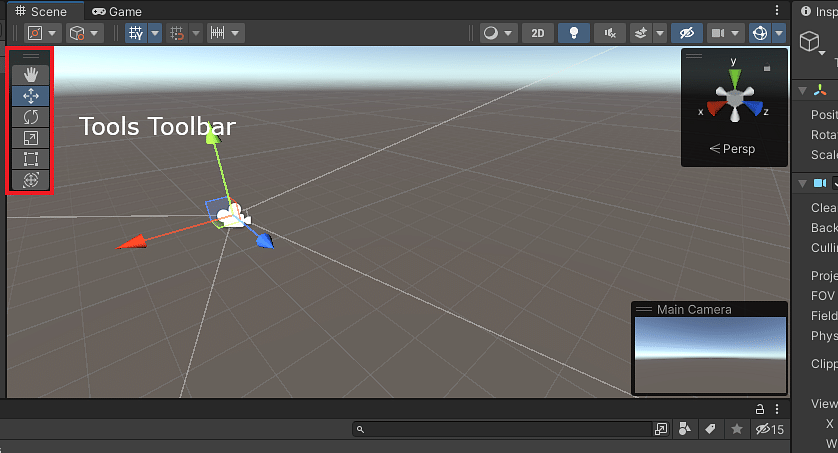The height and width of the screenshot is (453, 838).
Task: Open Local/Global rotation dropdown arrow
Action: (x=94, y=33)
